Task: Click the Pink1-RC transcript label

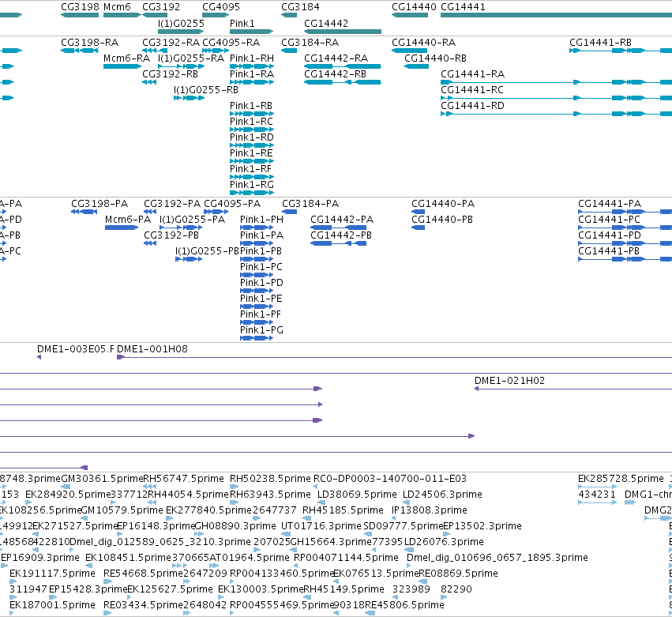Action: click(x=251, y=122)
